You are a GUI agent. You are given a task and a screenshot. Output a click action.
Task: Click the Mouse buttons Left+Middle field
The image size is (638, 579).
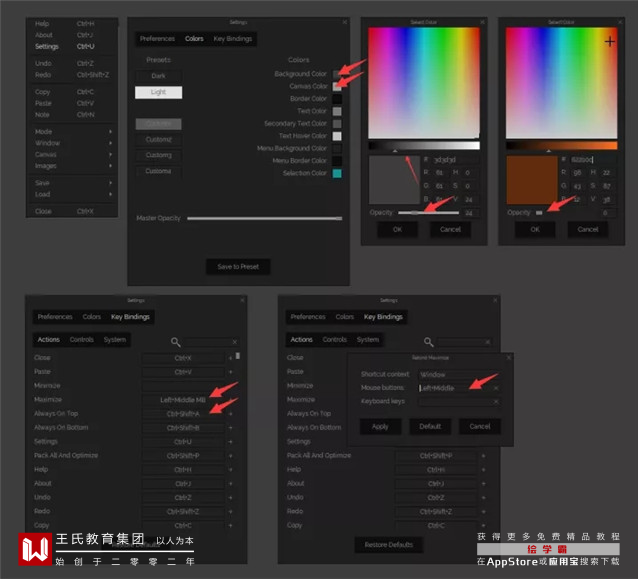coord(455,388)
